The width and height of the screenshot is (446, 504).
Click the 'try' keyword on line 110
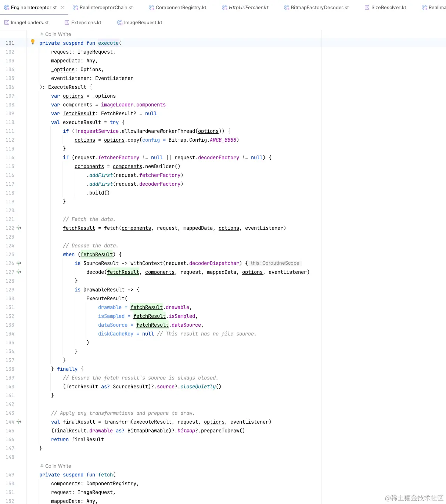(114, 122)
